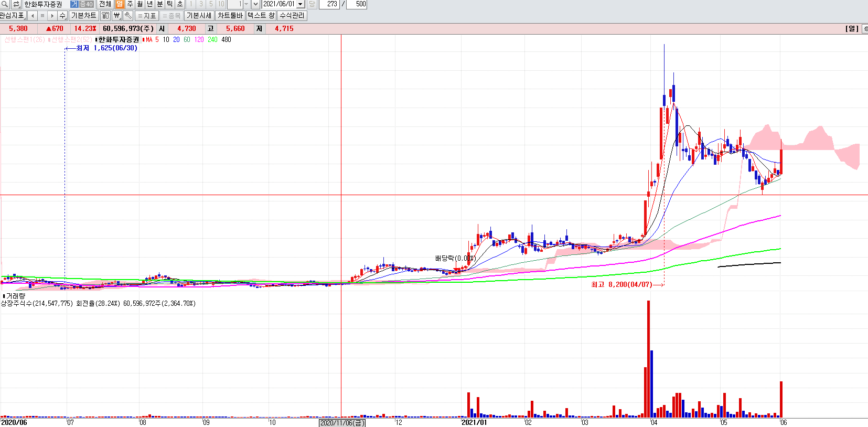Click the candle count field showing 273
868x427 pixels.
point(329,4)
